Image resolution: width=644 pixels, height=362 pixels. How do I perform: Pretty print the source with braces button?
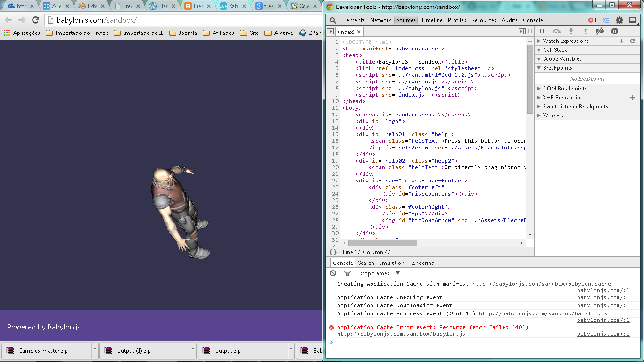333,252
